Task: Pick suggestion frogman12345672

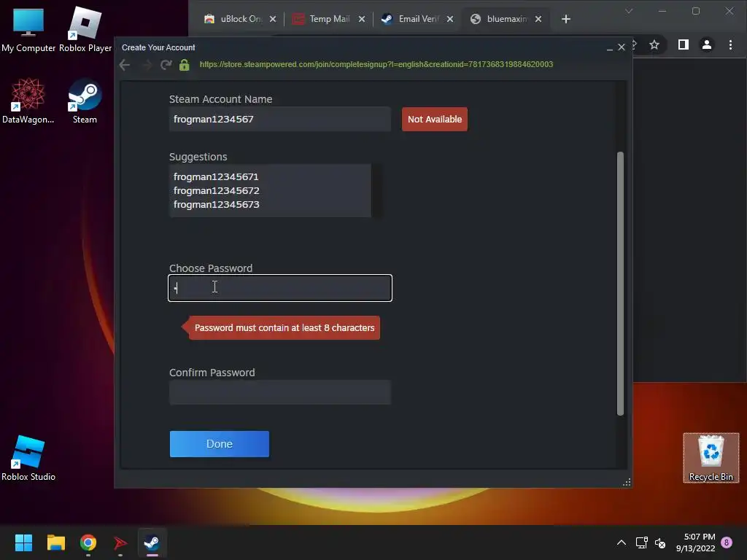Action: pos(216,190)
